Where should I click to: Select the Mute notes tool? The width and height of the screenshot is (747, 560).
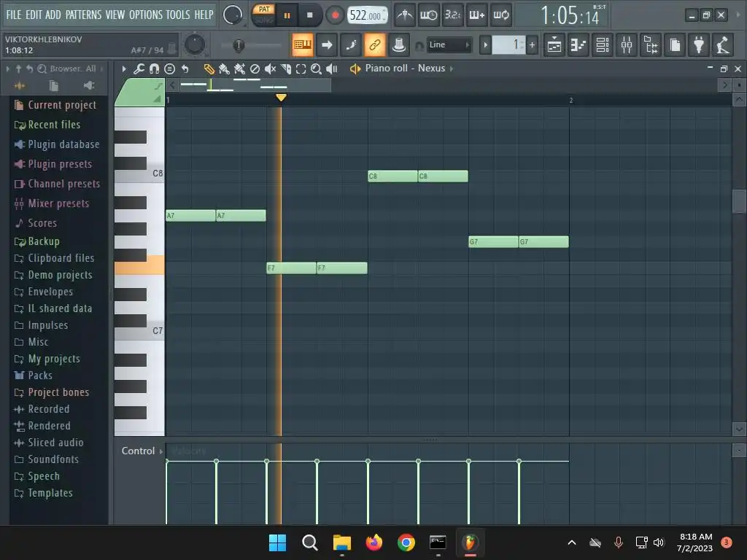tap(270, 69)
